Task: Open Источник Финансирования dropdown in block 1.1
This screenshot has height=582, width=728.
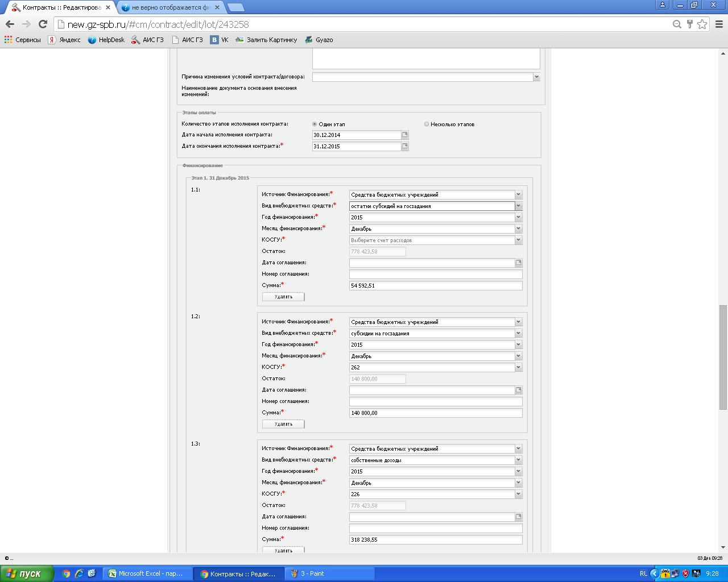Action: 518,194
